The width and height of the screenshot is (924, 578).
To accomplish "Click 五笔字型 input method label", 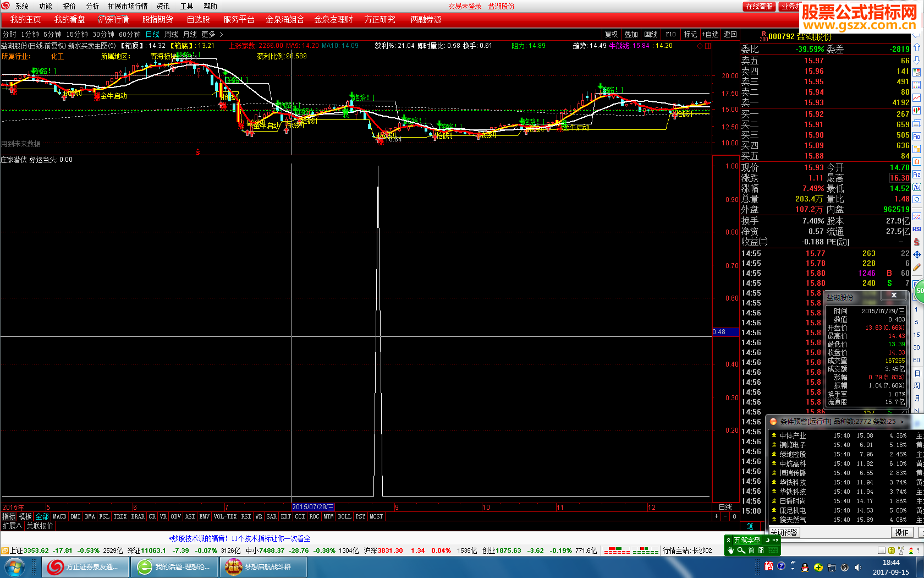I will pyautogui.click(x=747, y=540).
